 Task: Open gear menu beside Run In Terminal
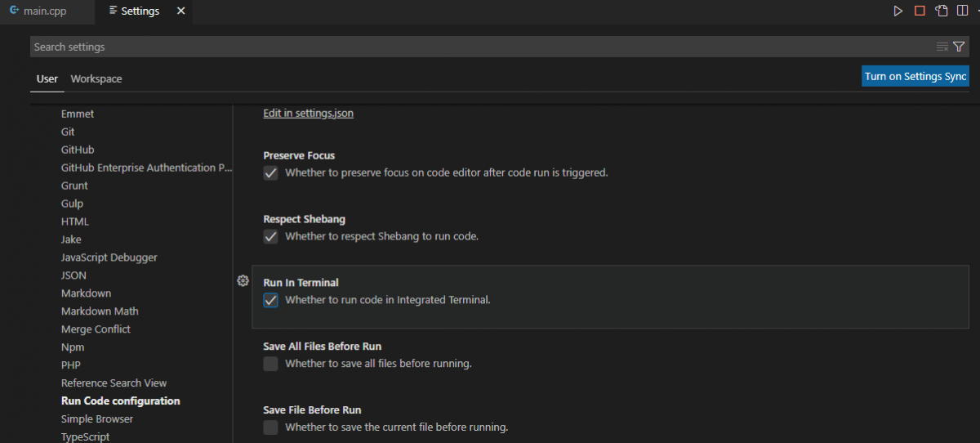pos(243,281)
